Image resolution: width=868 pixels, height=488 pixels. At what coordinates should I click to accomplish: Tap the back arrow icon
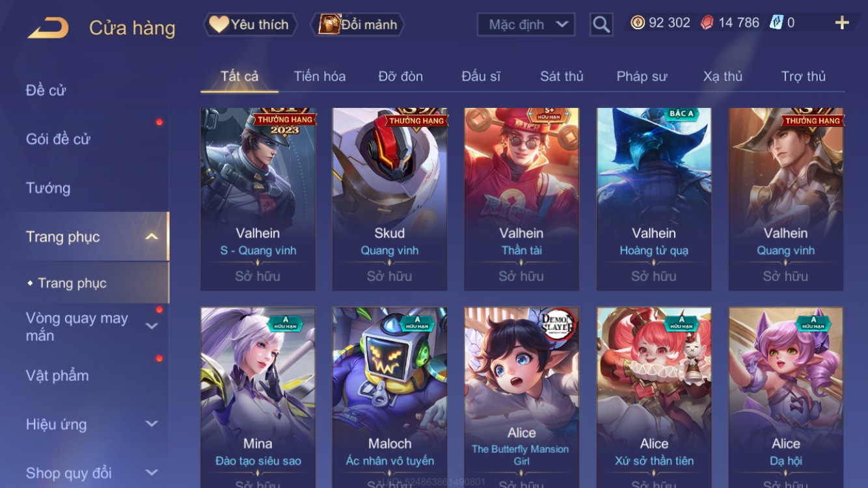[48, 28]
